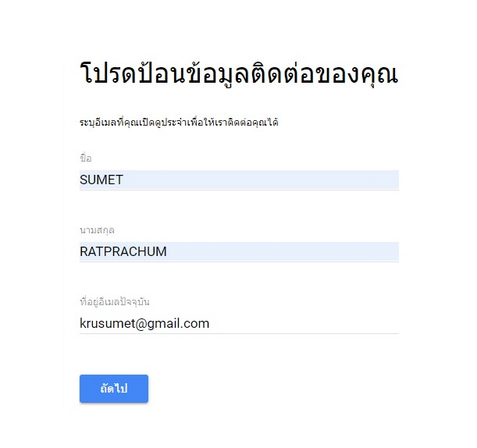Click the ถัดไป (Next) button

click(x=114, y=389)
